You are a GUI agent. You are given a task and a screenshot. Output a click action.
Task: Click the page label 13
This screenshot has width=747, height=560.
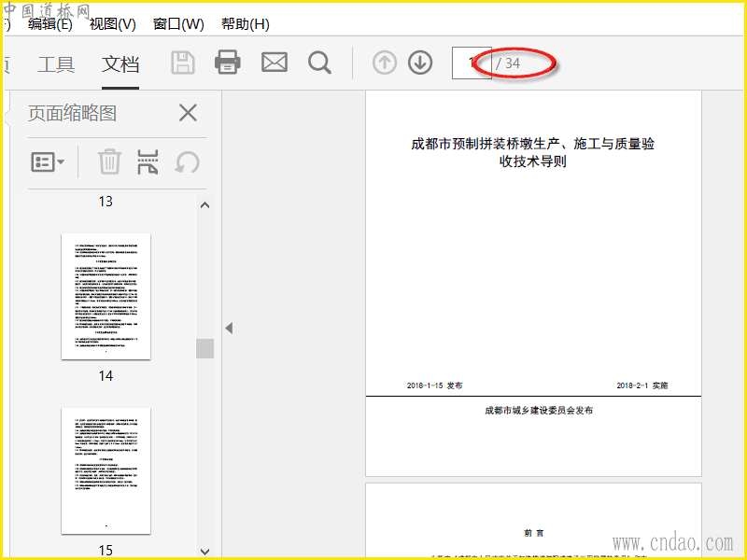[106, 202]
